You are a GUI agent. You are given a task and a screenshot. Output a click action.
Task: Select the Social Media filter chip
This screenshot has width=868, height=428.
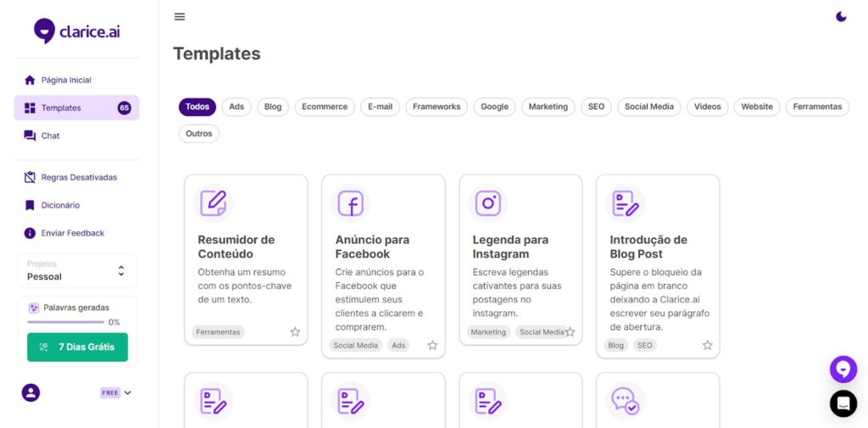click(x=648, y=107)
